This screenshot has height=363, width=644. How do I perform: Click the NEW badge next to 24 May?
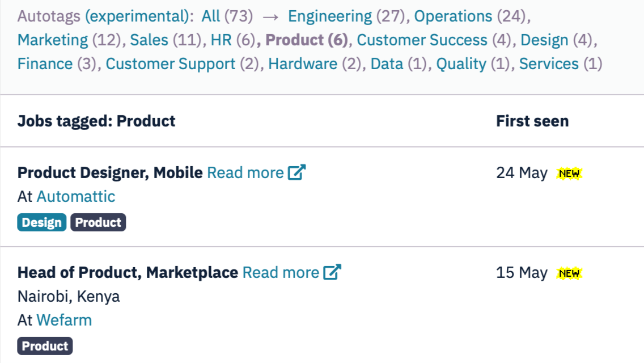click(570, 173)
